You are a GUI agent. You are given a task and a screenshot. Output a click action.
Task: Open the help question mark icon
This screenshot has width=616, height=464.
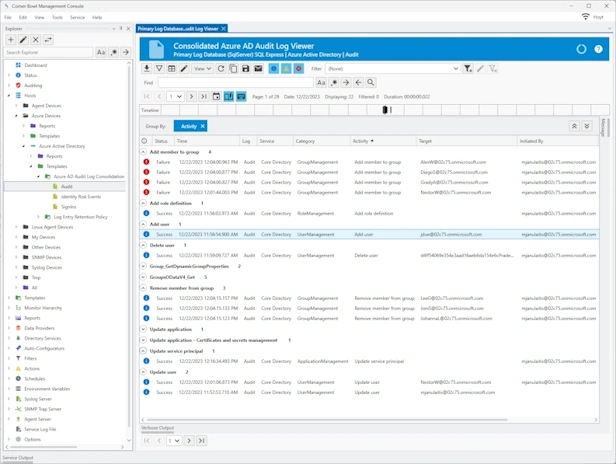click(598, 49)
